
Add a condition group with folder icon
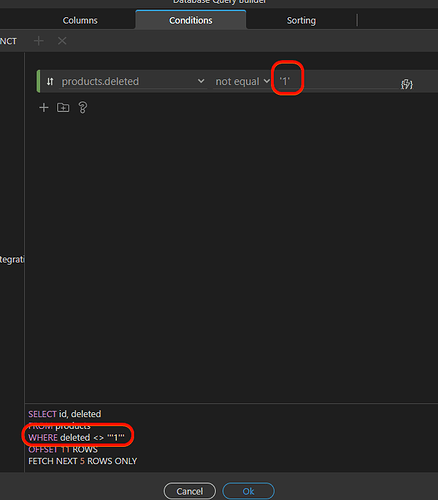[x=63, y=107]
